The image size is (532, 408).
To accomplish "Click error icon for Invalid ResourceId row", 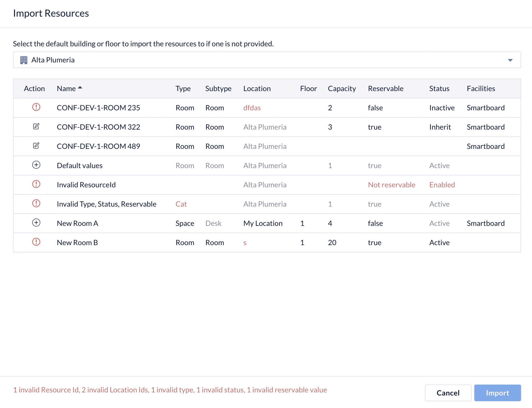I will coord(36,184).
